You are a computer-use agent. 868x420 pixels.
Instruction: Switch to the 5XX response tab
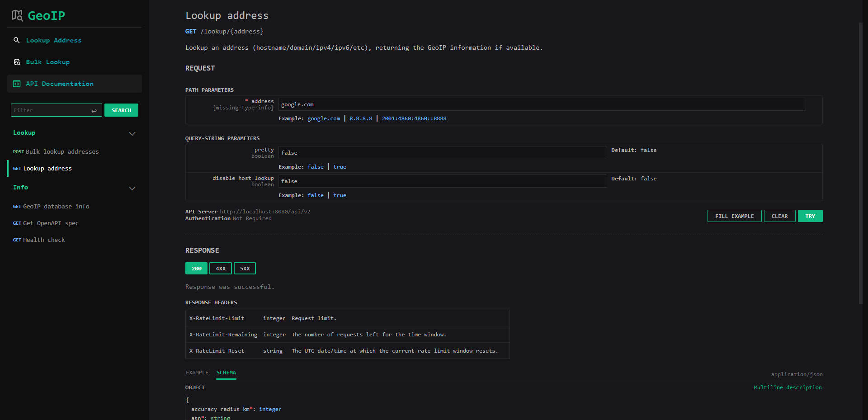pos(245,269)
